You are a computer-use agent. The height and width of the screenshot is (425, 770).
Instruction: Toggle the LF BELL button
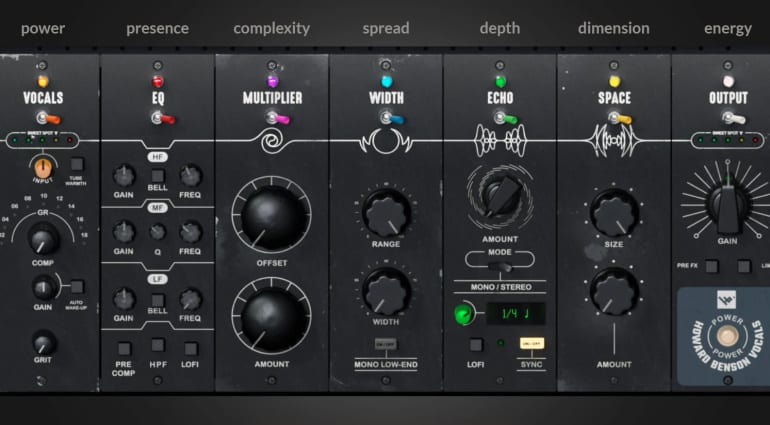tap(157, 300)
